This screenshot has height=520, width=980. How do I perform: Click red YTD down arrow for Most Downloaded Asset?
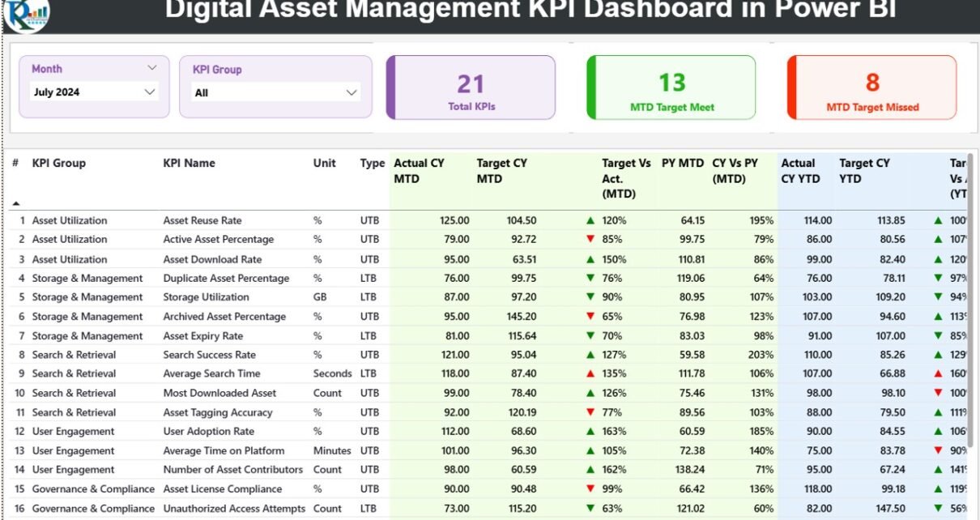coord(938,393)
